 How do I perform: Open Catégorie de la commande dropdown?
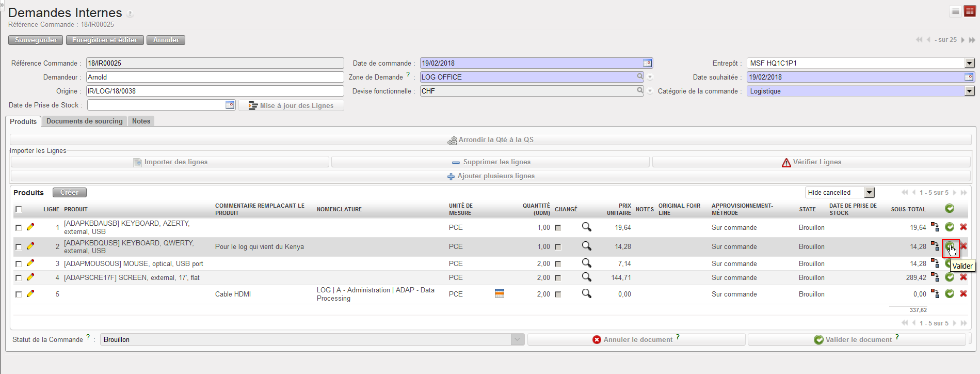969,91
